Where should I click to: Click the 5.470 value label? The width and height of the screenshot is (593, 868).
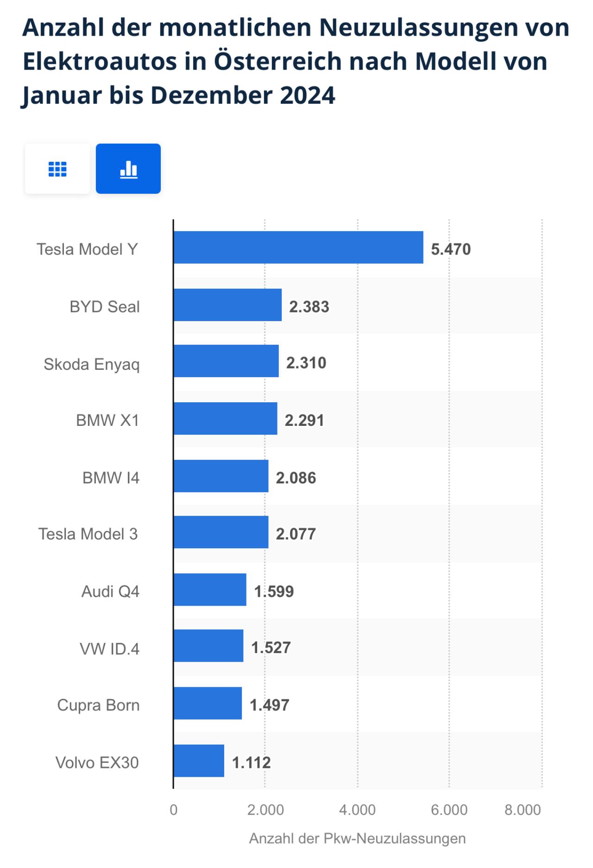pyautogui.click(x=450, y=249)
